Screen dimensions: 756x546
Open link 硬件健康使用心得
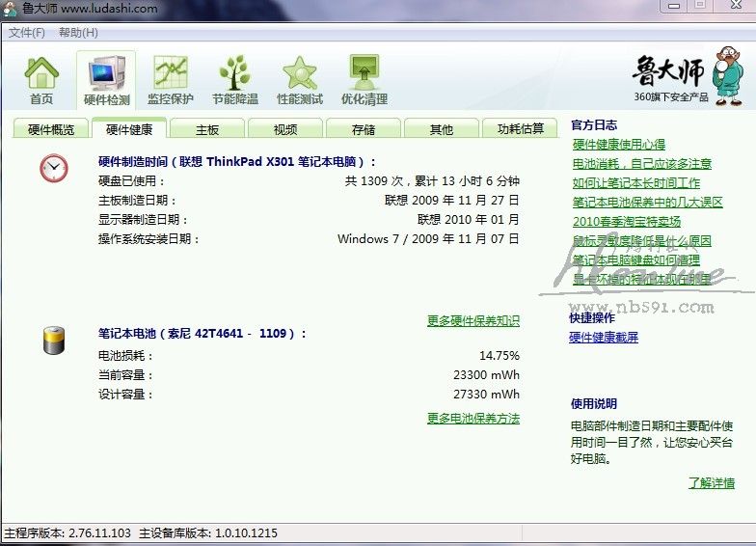pyautogui.click(x=619, y=145)
